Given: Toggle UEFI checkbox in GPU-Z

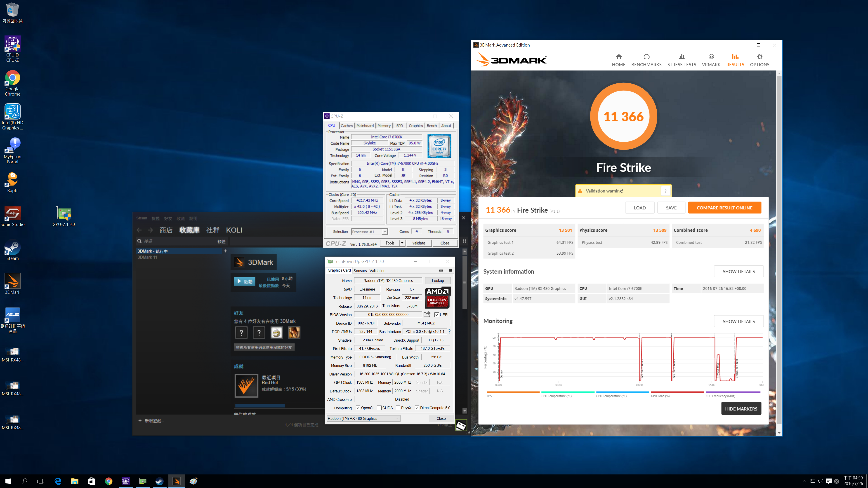Looking at the screenshot, I should tap(437, 315).
